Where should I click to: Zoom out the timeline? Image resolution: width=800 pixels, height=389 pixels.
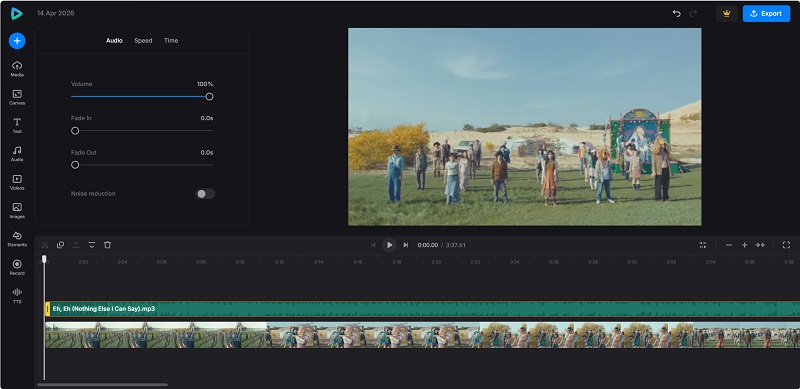(x=729, y=245)
